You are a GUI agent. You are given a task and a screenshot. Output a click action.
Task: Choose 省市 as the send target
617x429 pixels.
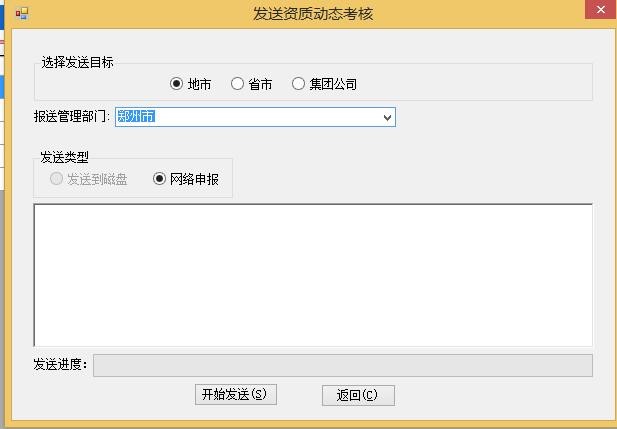click(237, 84)
